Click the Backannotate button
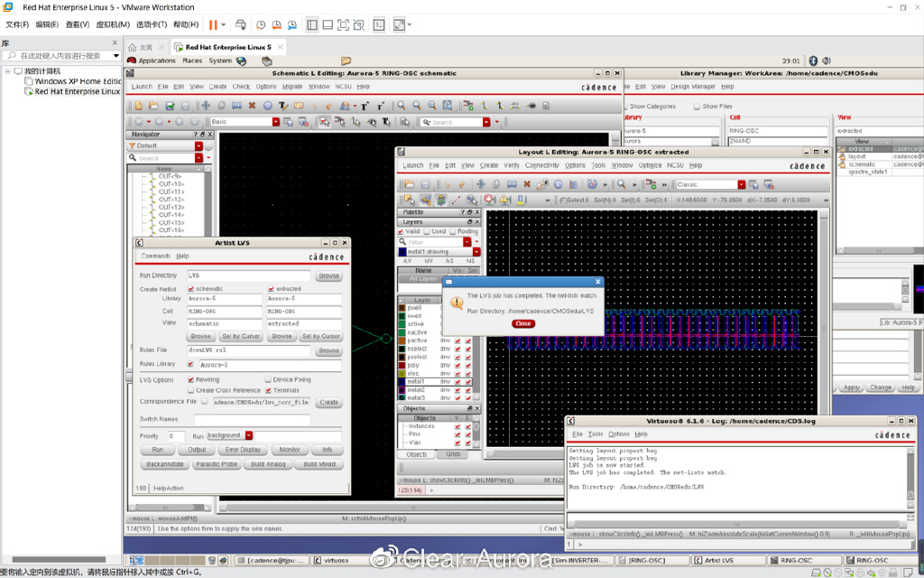Image resolution: width=924 pixels, height=578 pixels. click(x=165, y=465)
